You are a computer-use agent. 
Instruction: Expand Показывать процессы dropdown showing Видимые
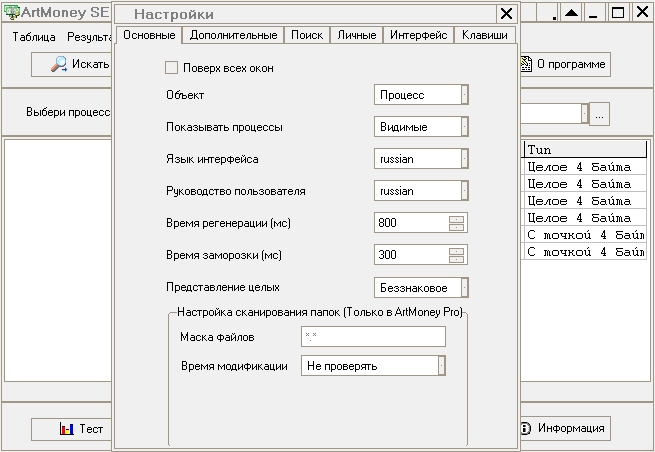click(x=421, y=127)
